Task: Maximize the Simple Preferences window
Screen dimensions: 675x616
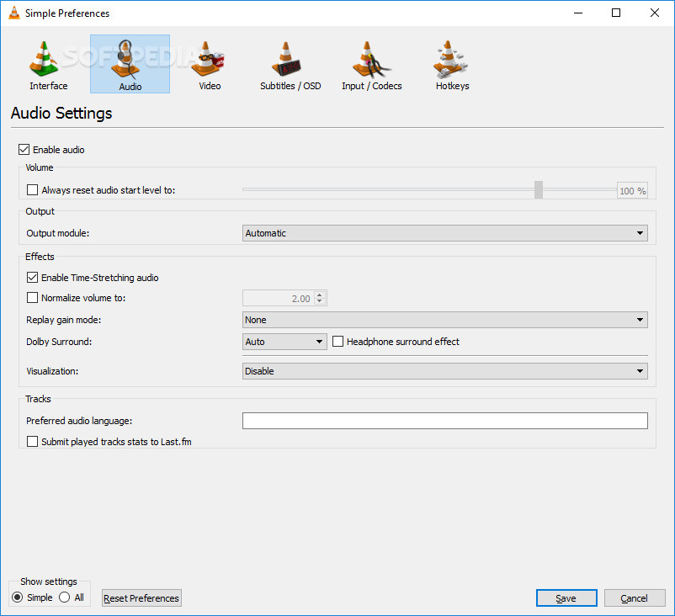Action: (x=616, y=13)
